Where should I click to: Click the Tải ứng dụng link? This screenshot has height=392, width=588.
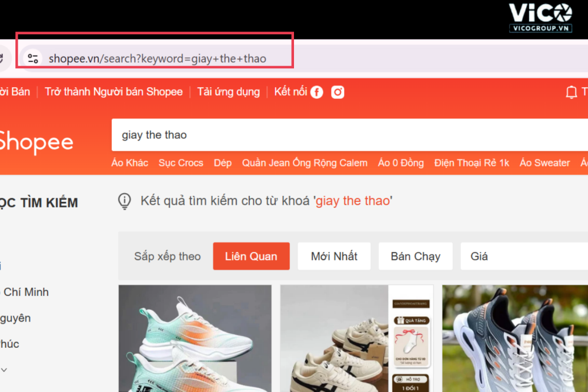pos(228,92)
